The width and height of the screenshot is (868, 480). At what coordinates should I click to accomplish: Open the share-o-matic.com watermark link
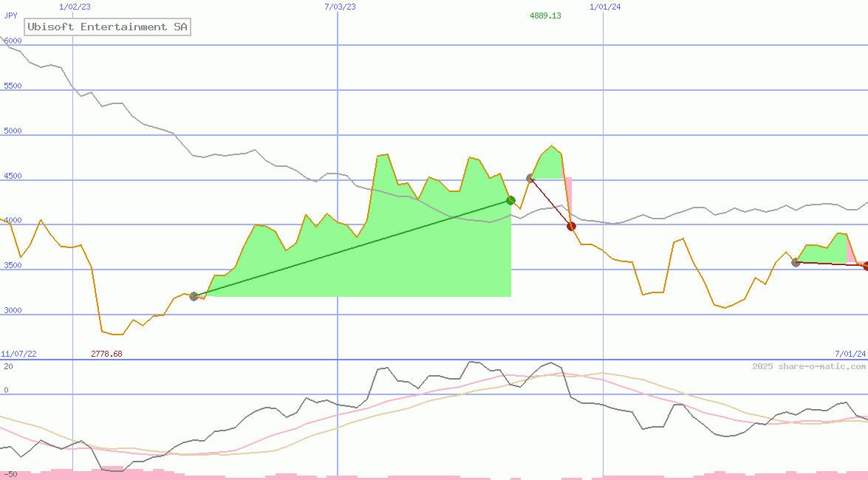pyautogui.click(x=809, y=366)
